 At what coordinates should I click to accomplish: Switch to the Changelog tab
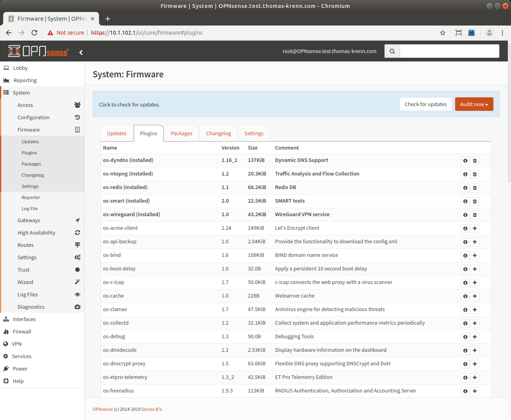218,134
